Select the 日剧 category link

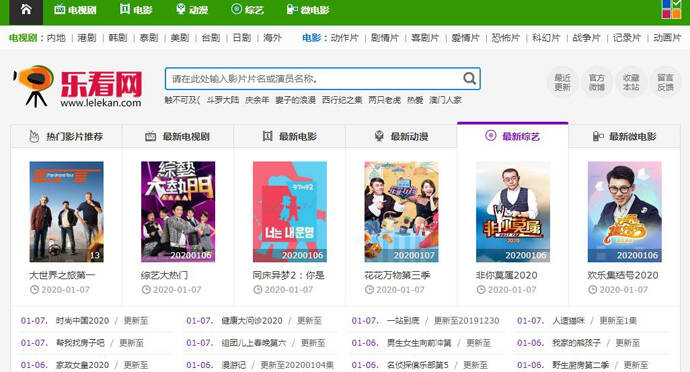[242, 38]
